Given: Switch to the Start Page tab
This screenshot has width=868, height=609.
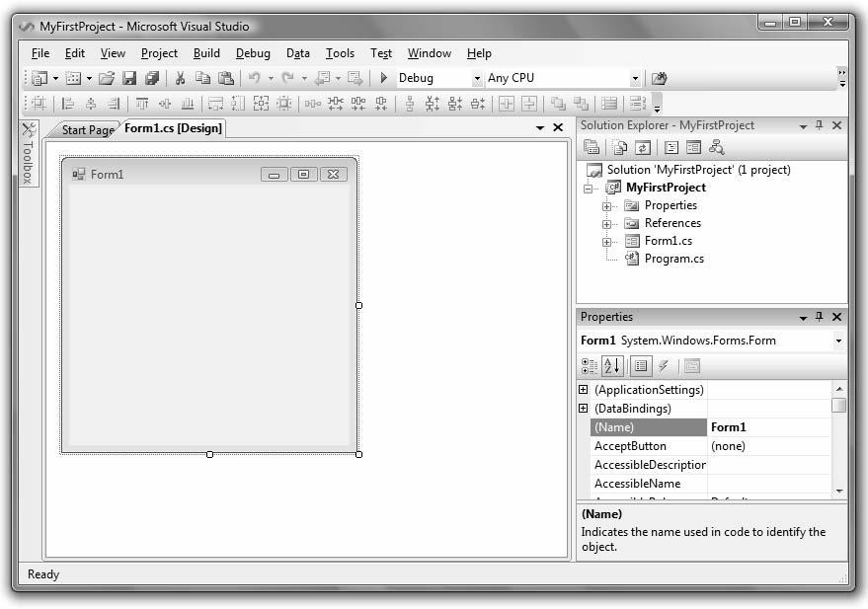Looking at the screenshot, I should (x=87, y=129).
